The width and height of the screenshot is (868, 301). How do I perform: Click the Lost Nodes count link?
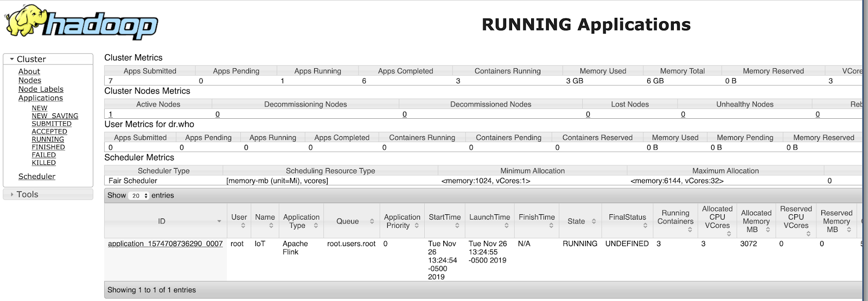pyautogui.click(x=588, y=114)
